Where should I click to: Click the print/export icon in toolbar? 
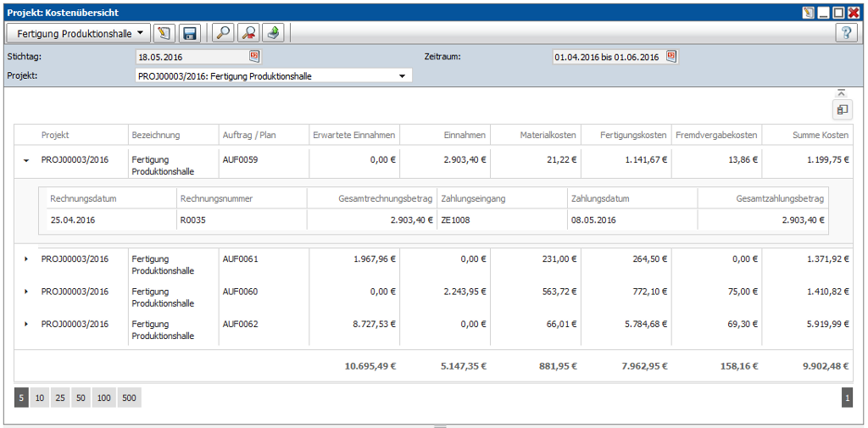click(x=273, y=33)
